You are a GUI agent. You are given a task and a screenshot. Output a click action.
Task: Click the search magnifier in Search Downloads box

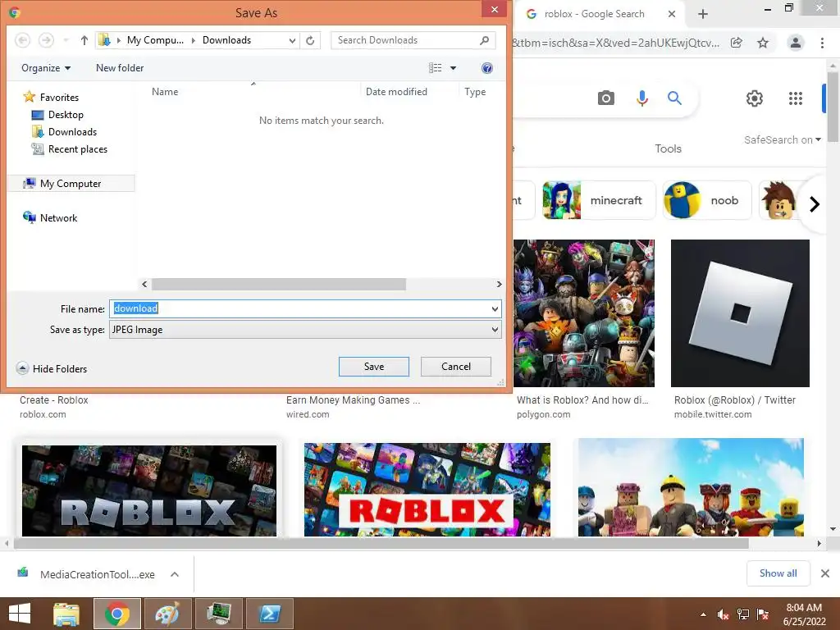484,40
